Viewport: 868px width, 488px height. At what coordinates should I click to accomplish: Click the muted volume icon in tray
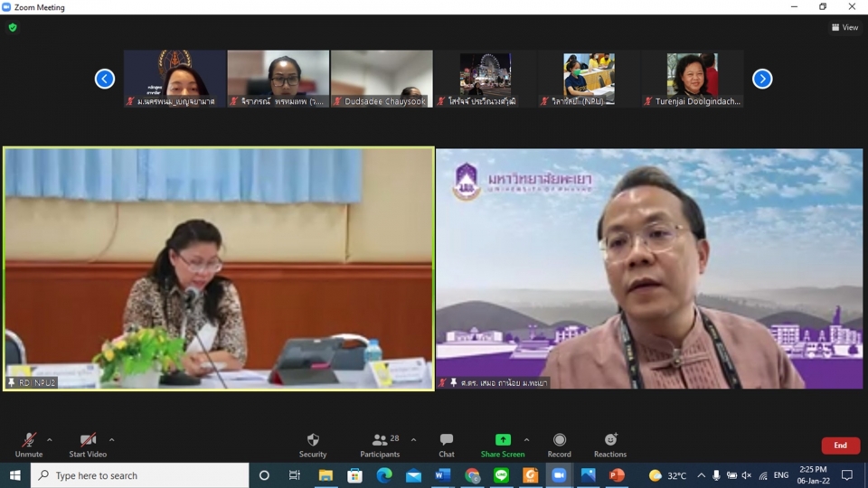pyautogui.click(x=747, y=475)
